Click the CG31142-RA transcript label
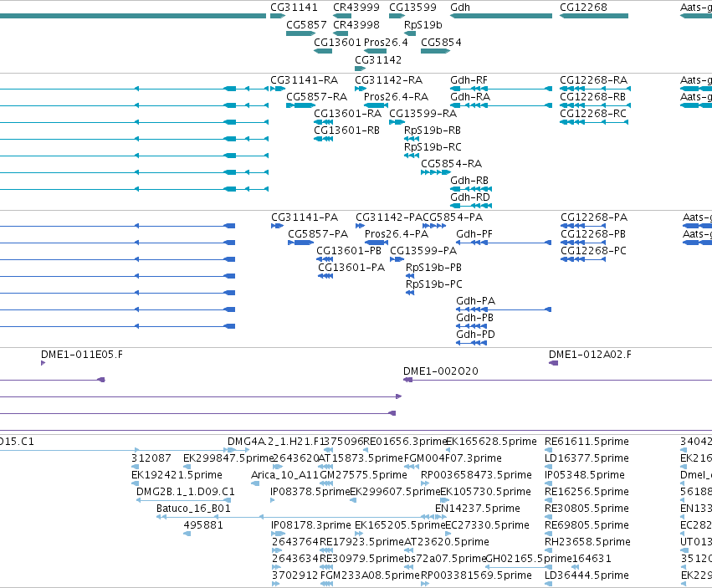This screenshot has height=588, width=712. click(x=389, y=80)
